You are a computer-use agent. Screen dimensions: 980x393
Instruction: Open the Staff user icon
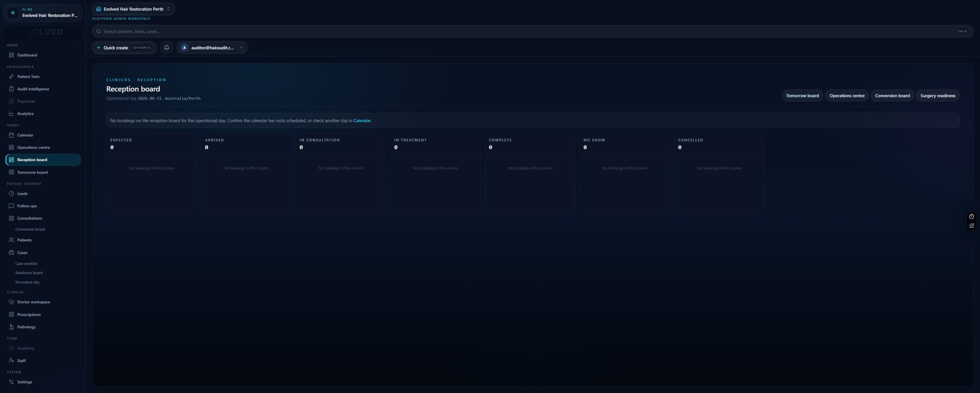[x=12, y=360]
